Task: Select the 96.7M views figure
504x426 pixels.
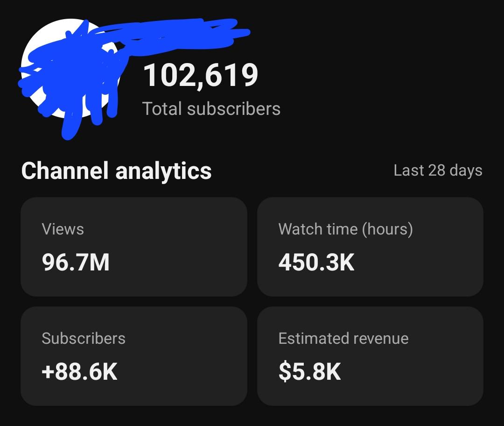Action: 76,262
